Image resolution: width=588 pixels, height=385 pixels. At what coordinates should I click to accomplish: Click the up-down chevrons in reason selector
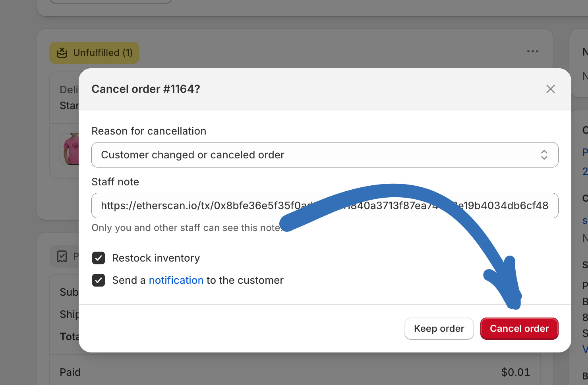pyautogui.click(x=544, y=155)
